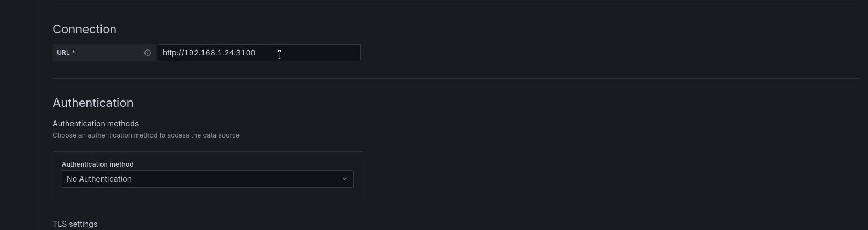The height and width of the screenshot is (230, 868).
Task: Select the TLS settings heading
Action: (75, 224)
